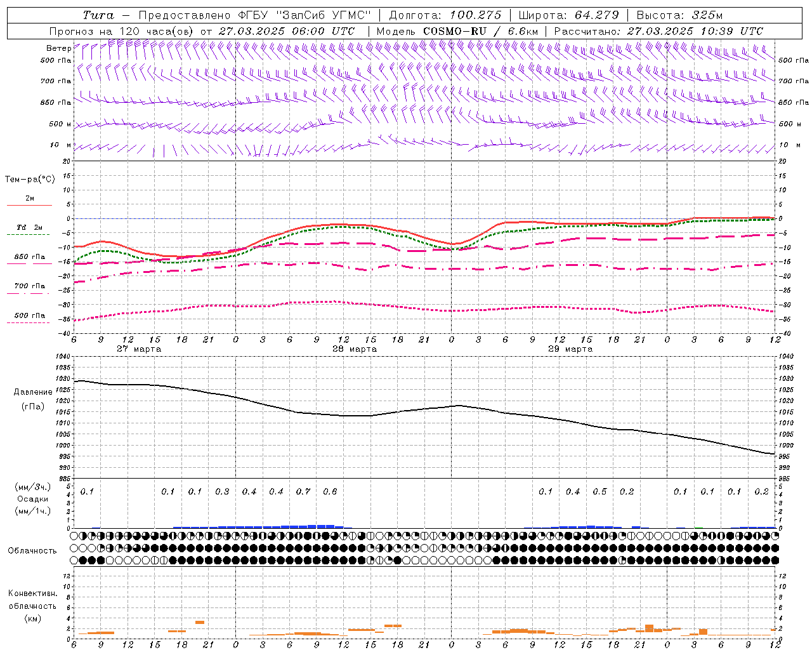Viewport: 812px width, 650px height.
Task: Click the "Осадки" precipitation label
Action: pos(33,499)
